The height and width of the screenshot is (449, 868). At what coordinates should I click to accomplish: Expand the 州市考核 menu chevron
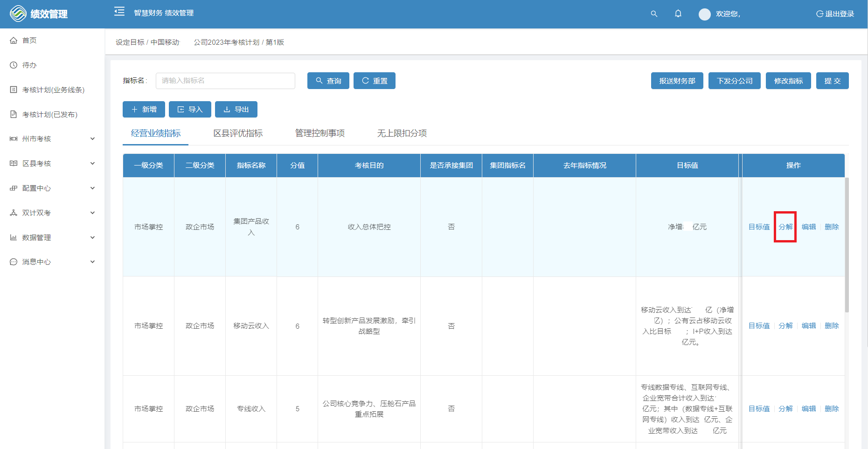(92, 139)
